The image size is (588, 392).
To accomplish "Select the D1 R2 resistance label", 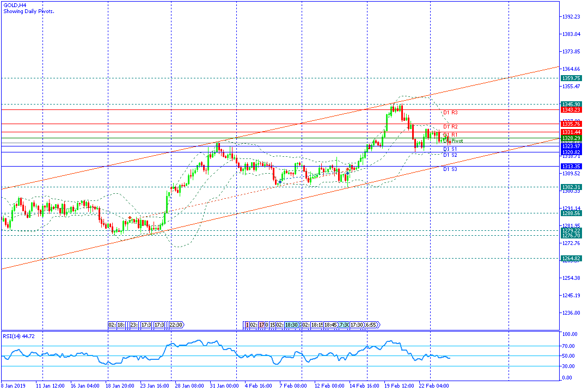I will [x=450, y=127].
